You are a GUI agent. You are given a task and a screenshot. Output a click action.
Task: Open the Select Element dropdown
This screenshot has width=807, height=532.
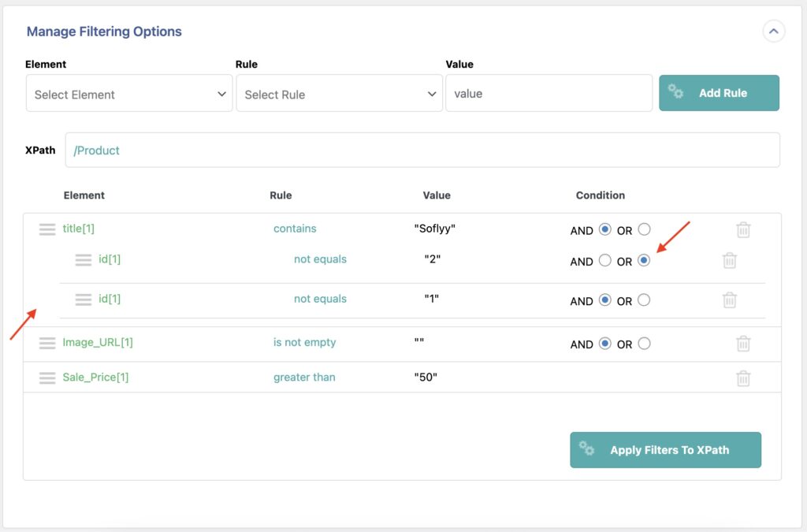coord(128,93)
